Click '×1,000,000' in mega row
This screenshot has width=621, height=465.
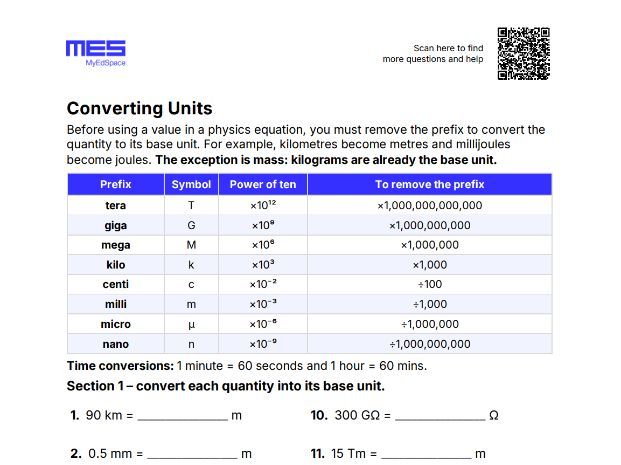tap(430, 245)
